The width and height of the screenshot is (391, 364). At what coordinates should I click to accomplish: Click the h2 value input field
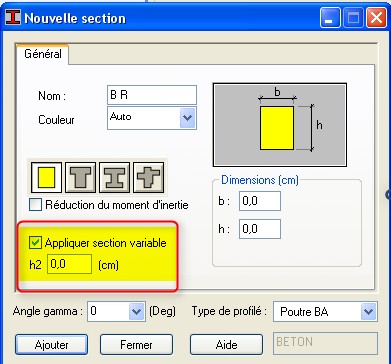click(x=69, y=264)
